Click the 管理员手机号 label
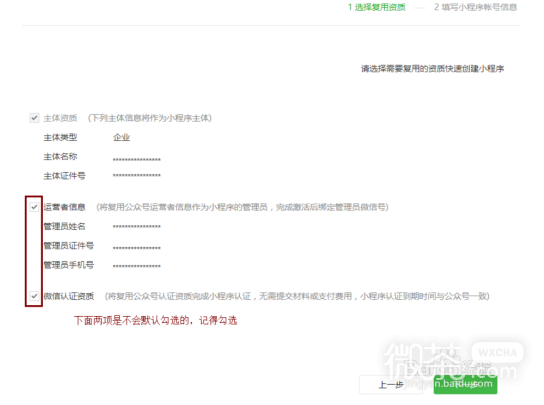Image resolution: width=544 pixels, height=405 pixels. 69,265
